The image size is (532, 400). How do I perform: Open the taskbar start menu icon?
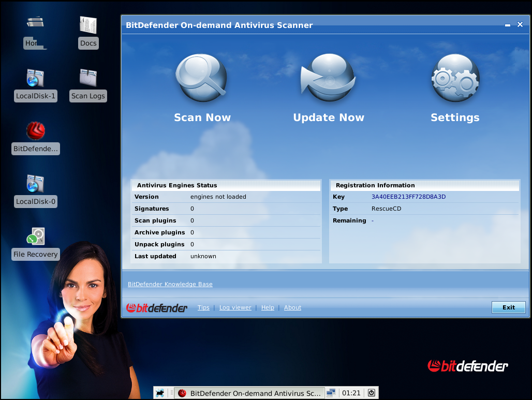point(160,393)
